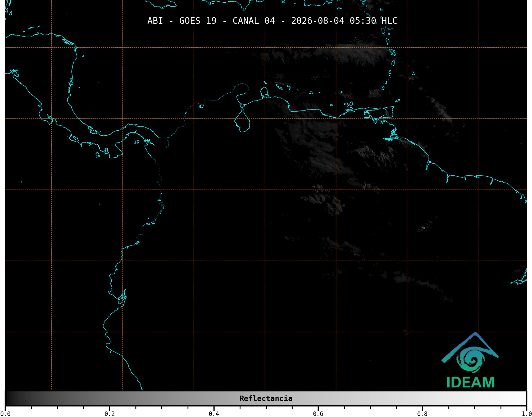Image resolution: width=532 pixels, height=417 pixels.
Task: Click the Reflectancia colorbar label
Action: [x=266, y=398]
